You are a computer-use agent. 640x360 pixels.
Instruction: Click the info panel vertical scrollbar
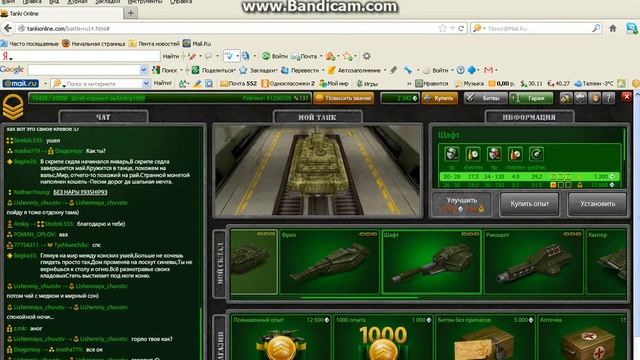pos(624,145)
